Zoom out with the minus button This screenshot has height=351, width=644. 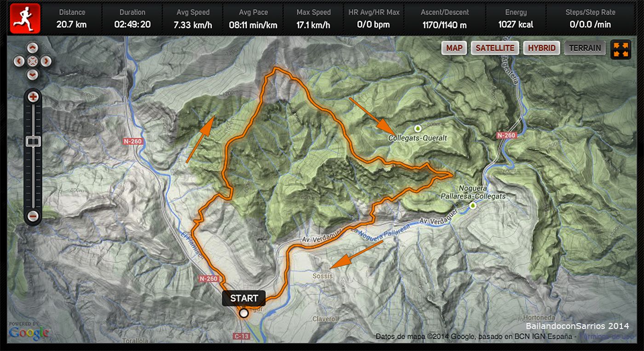point(33,216)
